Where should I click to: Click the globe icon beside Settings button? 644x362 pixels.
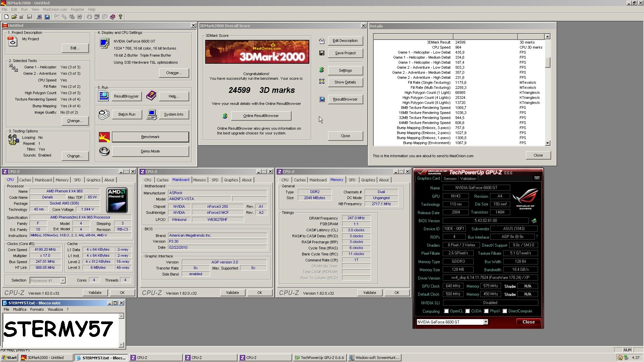click(321, 70)
